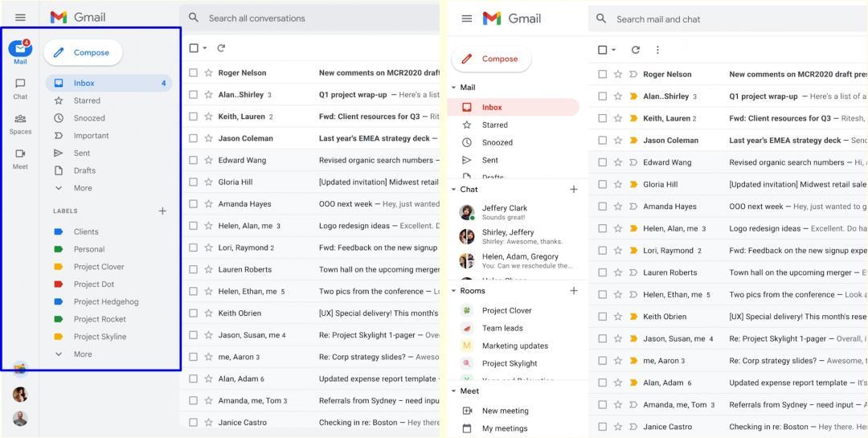Click the Marketing updates room icon

tap(467, 346)
